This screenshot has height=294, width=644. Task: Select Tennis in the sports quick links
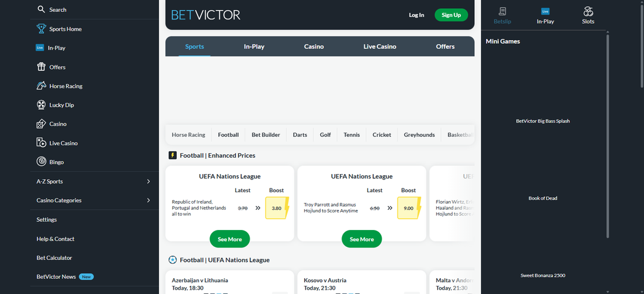352,134
